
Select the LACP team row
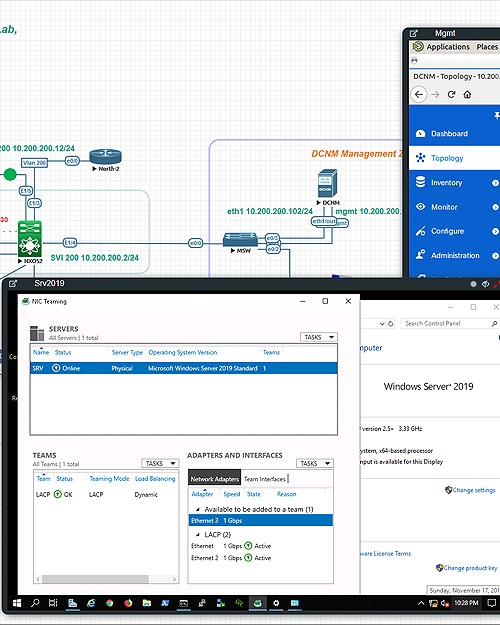click(x=106, y=495)
